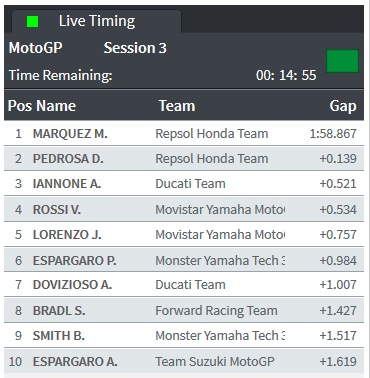Click the Gap column header
The height and width of the screenshot is (378, 370).
click(x=343, y=106)
